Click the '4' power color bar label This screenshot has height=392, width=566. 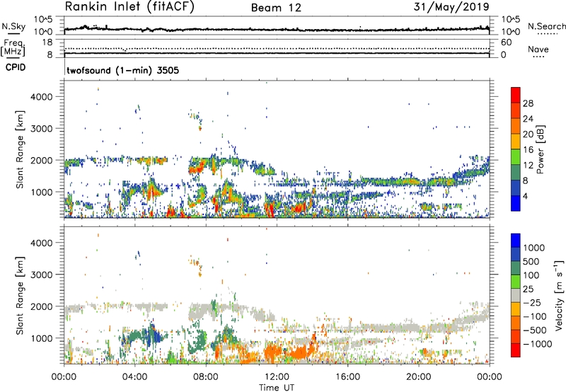526,196
